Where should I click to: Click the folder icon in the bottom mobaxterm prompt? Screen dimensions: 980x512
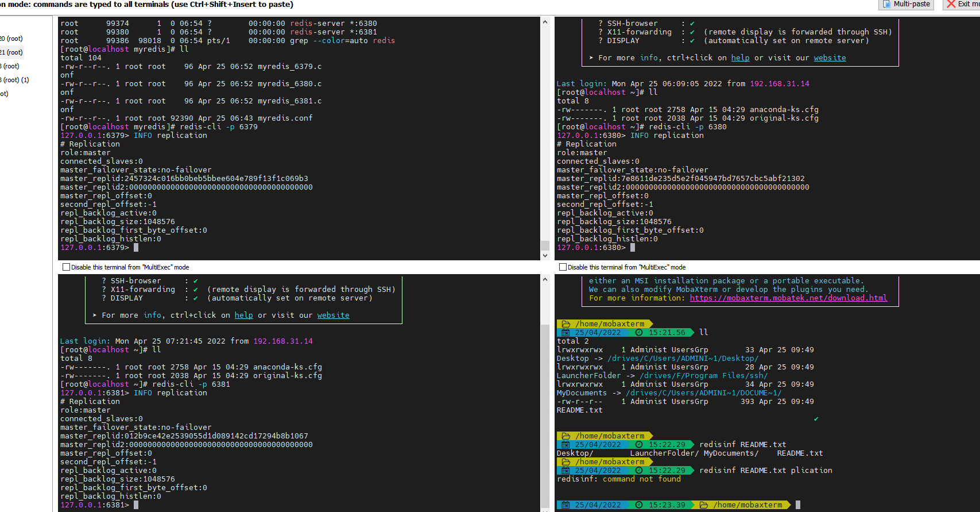click(704, 505)
